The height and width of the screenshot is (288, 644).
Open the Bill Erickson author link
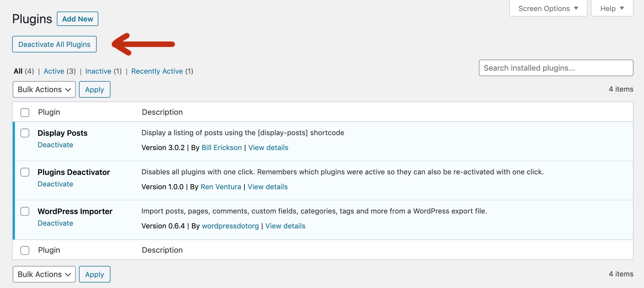tap(221, 148)
